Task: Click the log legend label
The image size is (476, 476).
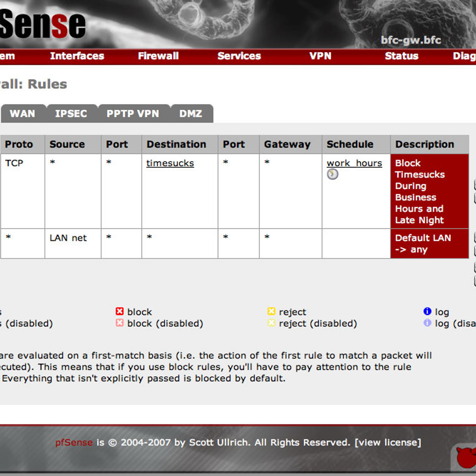Action: [442, 312]
